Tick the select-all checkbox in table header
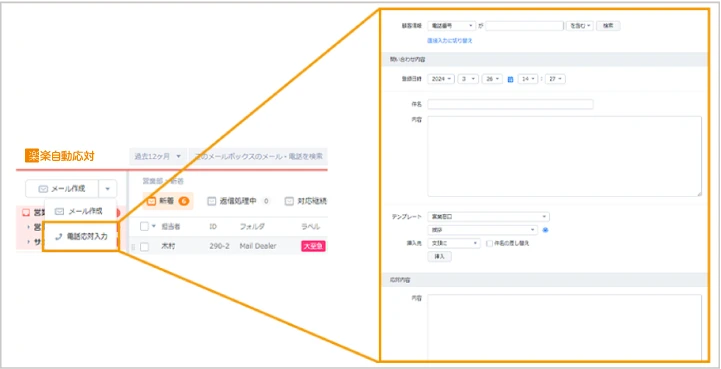Viewport: 721px width, 369px height. [144, 226]
